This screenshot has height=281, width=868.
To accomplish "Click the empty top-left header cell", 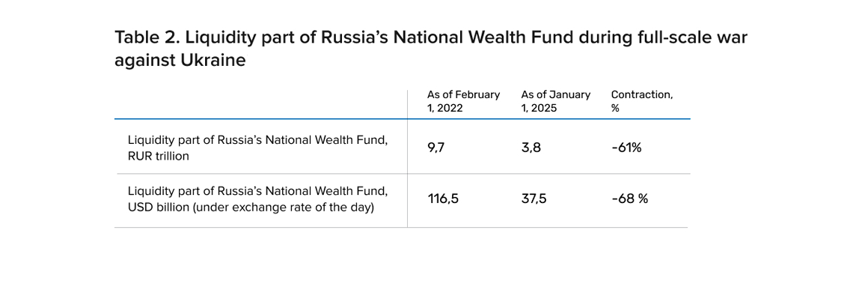I will (x=260, y=103).
